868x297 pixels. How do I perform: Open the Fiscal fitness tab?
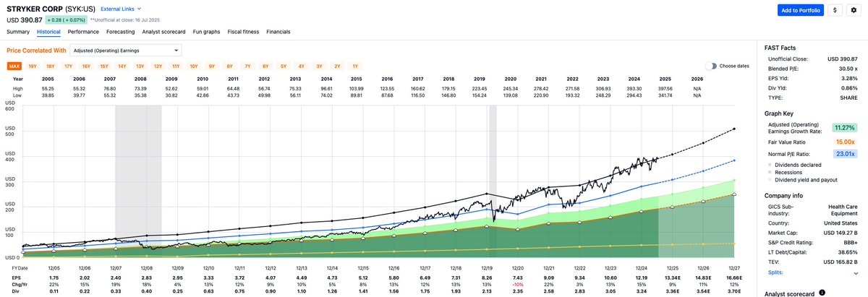(x=244, y=32)
